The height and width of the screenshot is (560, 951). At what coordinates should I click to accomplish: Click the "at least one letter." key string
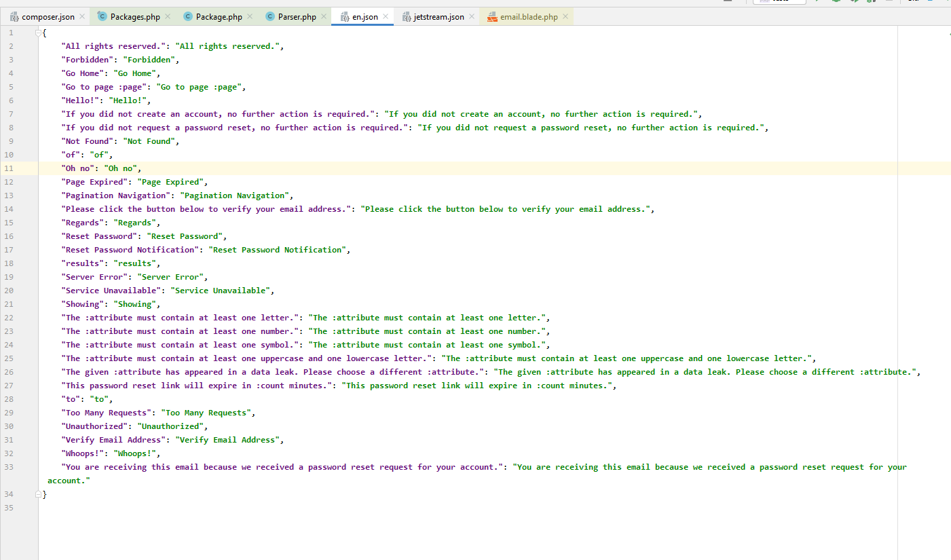tap(180, 318)
